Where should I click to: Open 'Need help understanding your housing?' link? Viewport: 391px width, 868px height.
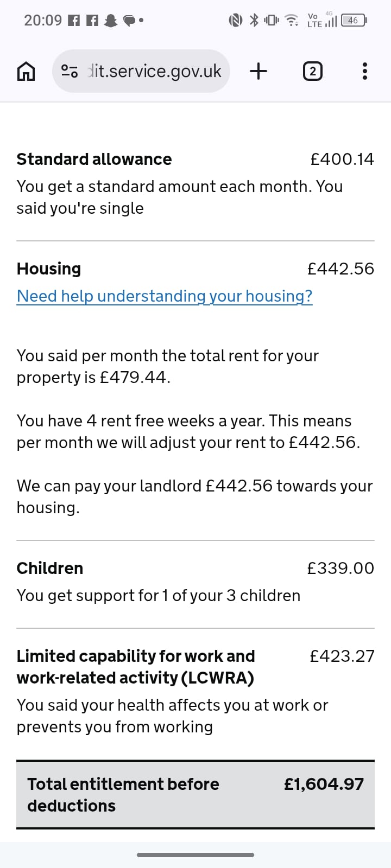click(165, 296)
